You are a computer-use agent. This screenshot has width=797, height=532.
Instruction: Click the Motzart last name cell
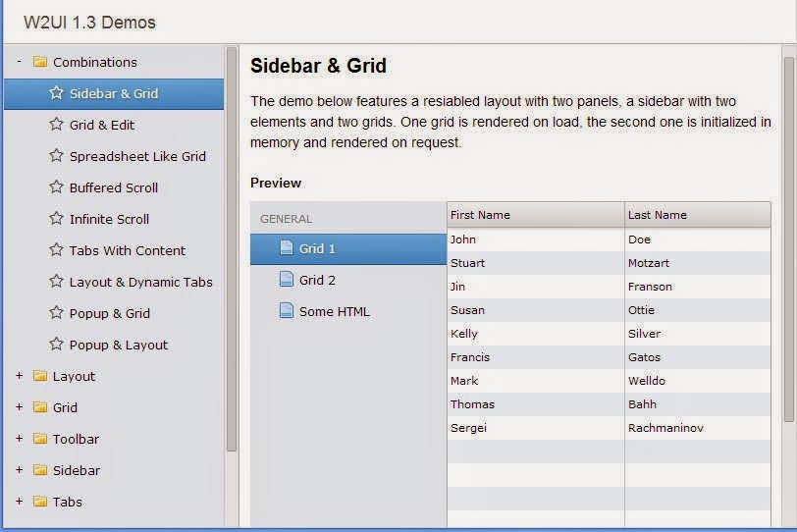pos(698,263)
